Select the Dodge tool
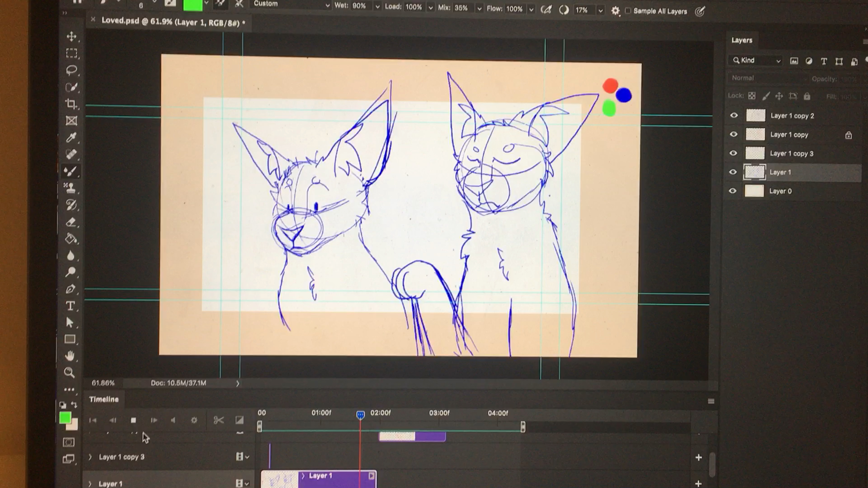The image size is (868, 488). pos(70,272)
